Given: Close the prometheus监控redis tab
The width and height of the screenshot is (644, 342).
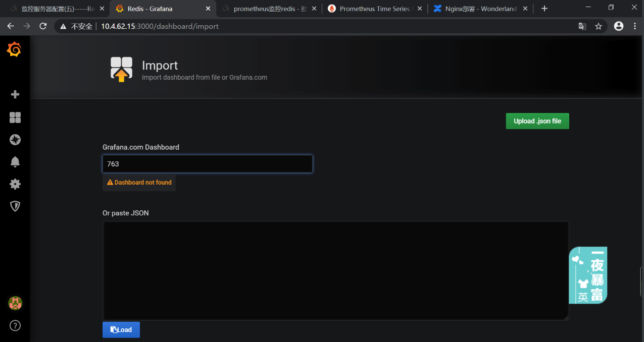Looking at the screenshot, I should click(314, 9).
